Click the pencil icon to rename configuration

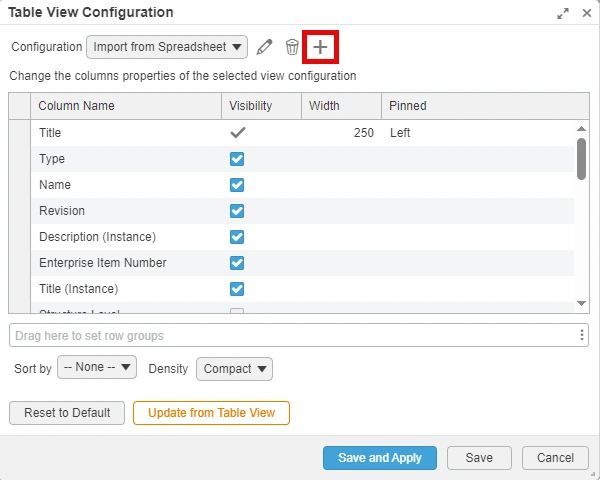pyautogui.click(x=264, y=47)
